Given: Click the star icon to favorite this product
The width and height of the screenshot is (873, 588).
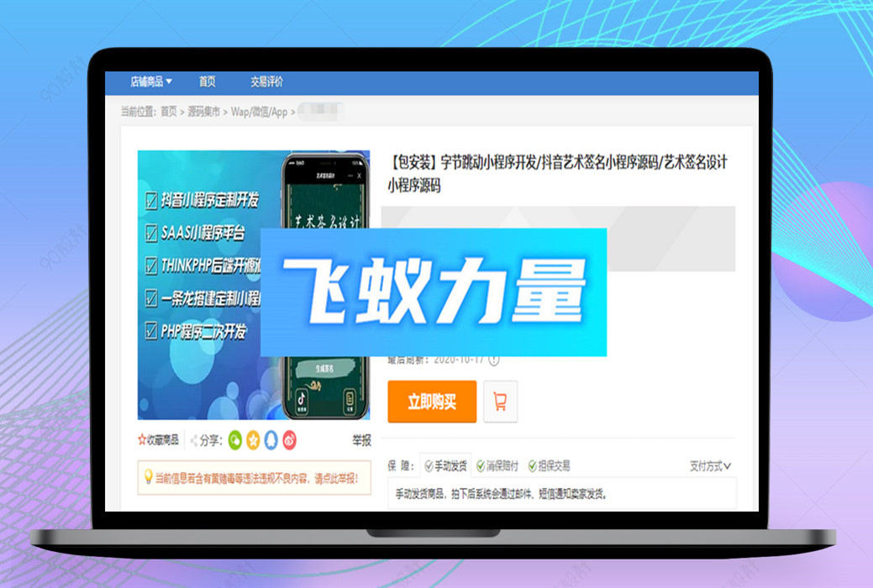Looking at the screenshot, I should [x=142, y=439].
